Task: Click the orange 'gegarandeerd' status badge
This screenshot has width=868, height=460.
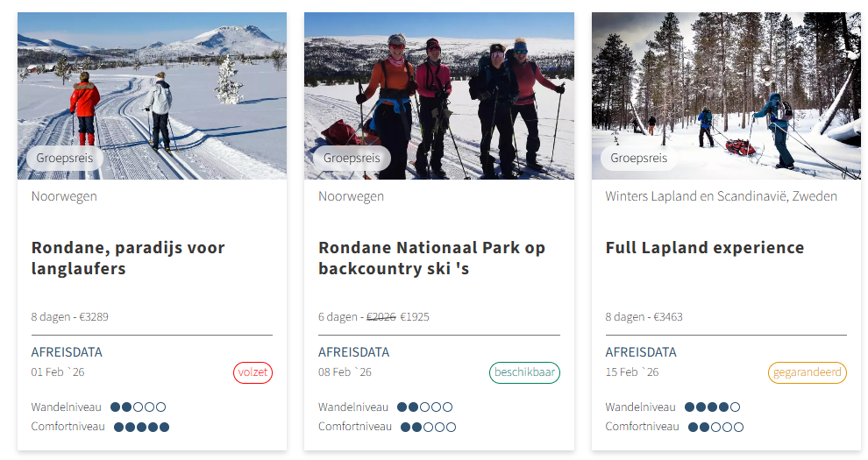Action: point(807,372)
